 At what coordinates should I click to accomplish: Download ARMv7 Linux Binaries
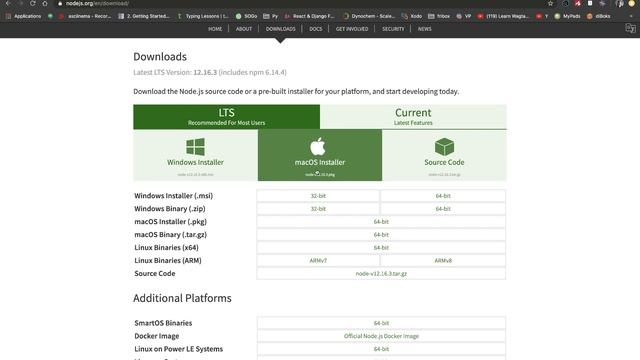point(318,260)
